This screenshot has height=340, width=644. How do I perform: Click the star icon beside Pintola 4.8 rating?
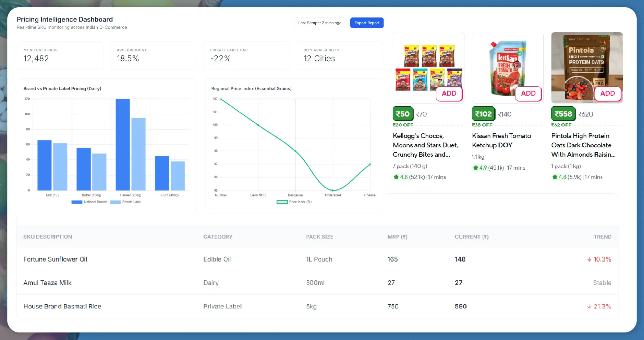555,177
